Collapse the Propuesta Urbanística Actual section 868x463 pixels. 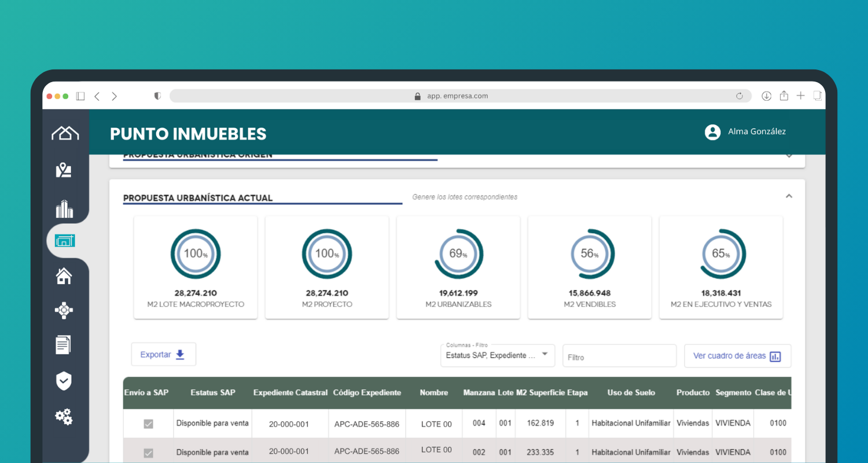pos(789,197)
